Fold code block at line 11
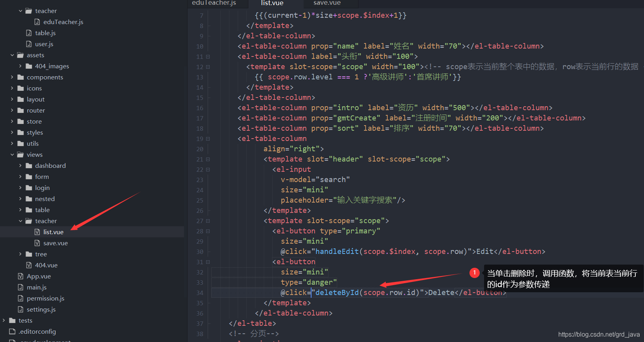Viewport: 644px width, 342px height. click(x=208, y=57)
